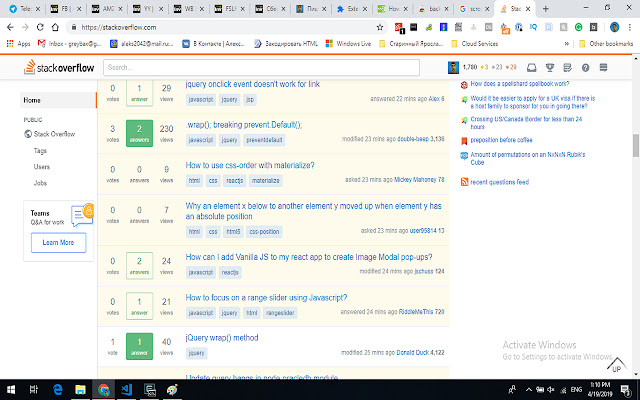640x400 pixels.
Task: Click the volume icon in system tray
Action: click(551, 390)
